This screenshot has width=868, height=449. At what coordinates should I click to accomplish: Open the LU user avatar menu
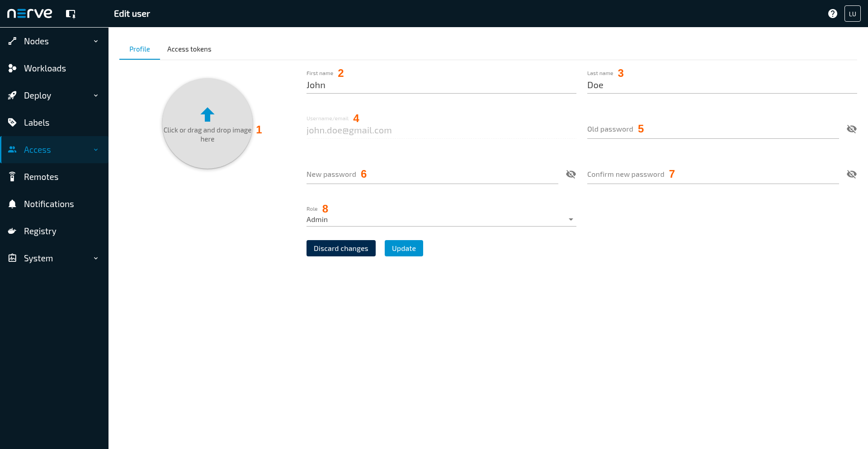[x=852, y=14]
